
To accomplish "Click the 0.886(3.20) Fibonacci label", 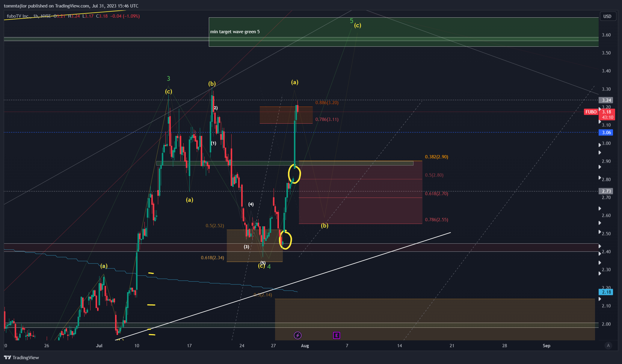I will (327, 102).
